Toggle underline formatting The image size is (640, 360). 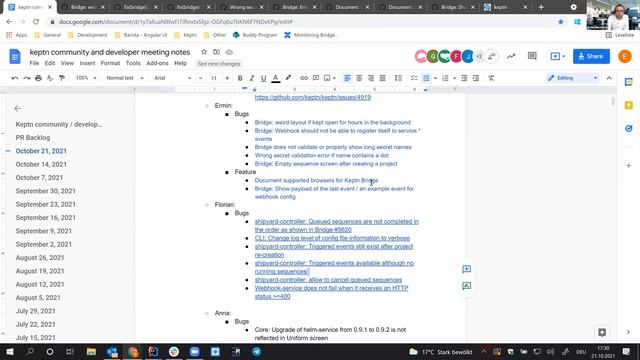click(263, 78)
